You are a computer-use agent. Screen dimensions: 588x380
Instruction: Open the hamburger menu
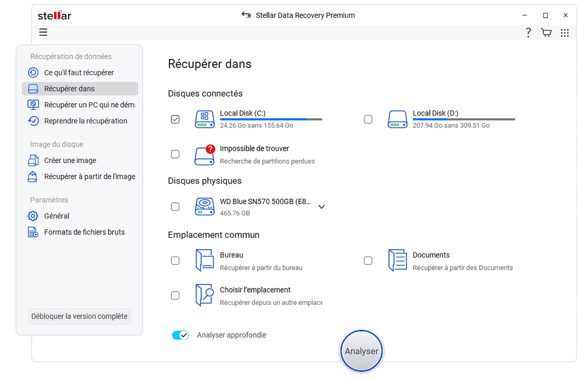pos(43,32)
